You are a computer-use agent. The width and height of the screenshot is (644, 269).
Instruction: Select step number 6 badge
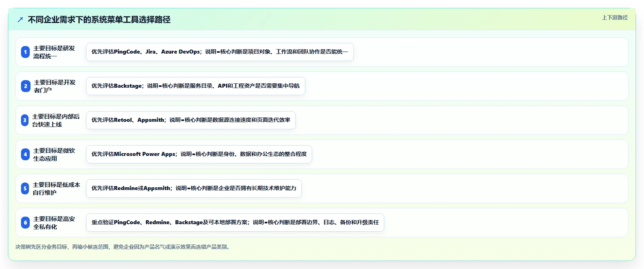pyautogui.click(x=25, y=223)
